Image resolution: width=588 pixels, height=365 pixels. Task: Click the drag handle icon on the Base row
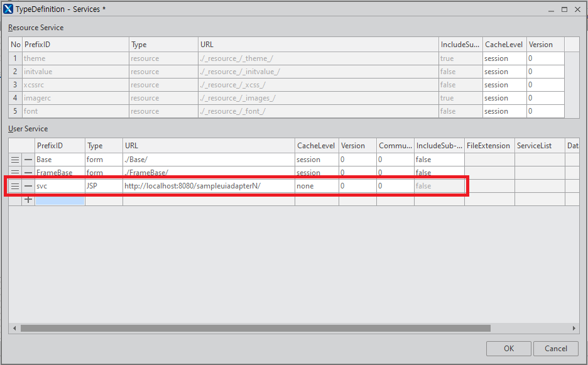[x=15, y=160]
